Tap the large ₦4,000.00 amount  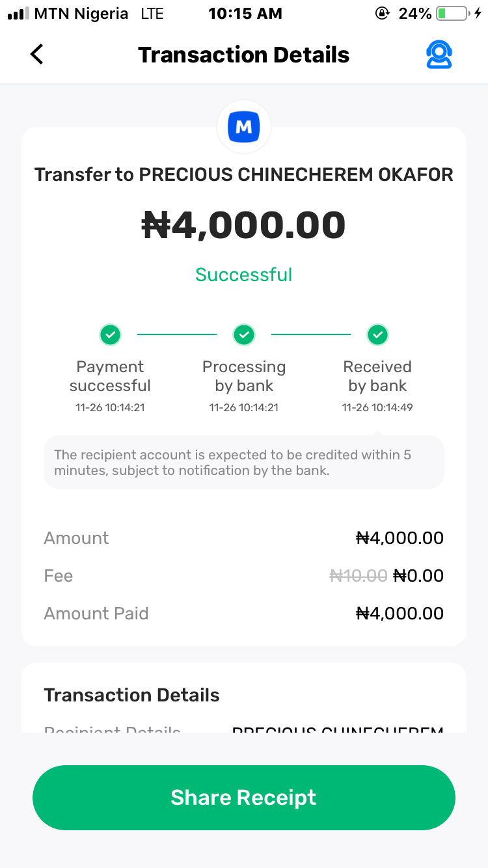click(x=244, y=225)
